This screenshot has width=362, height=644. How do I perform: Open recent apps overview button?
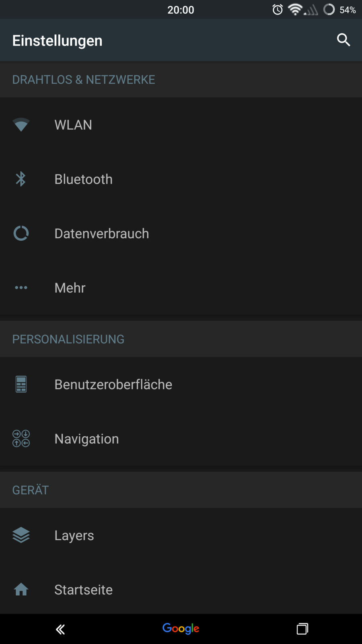point(302,629)
